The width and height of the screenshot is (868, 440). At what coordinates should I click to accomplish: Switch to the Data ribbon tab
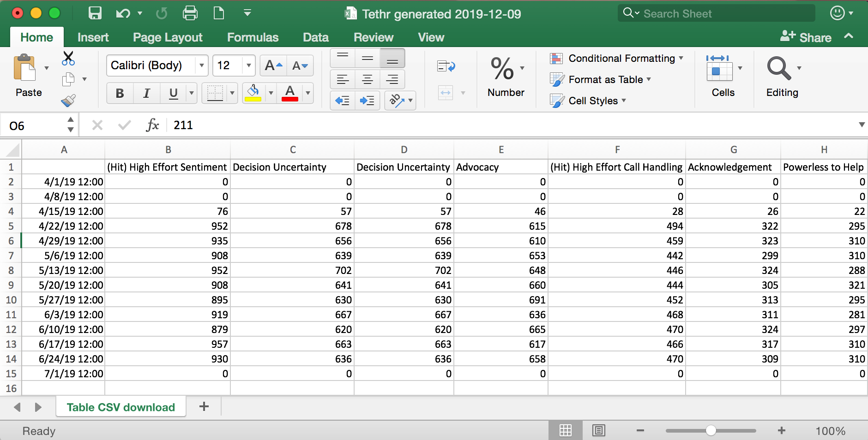click(315, 37)
